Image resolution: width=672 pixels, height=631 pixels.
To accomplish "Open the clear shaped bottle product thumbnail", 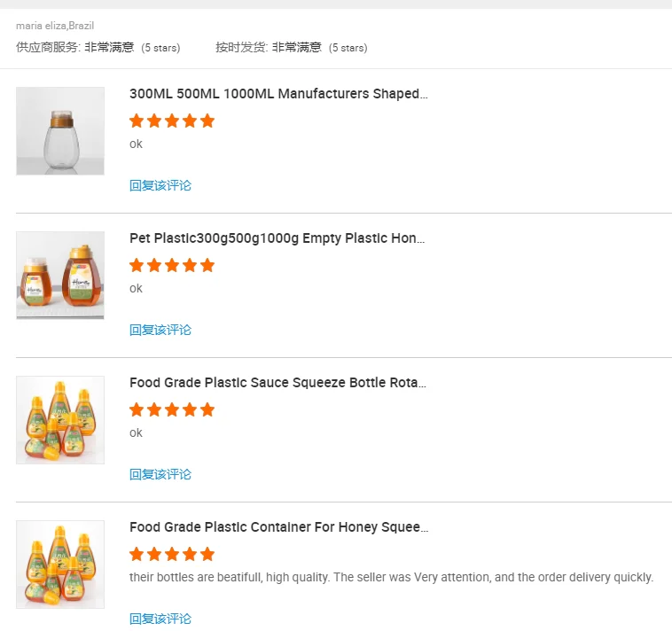I will coord(60,131).
